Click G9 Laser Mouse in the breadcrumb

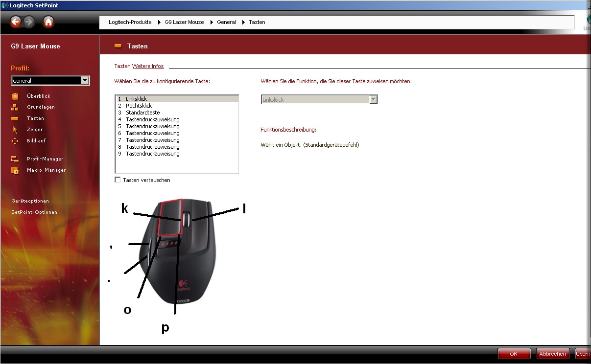[x=184, y=22]
